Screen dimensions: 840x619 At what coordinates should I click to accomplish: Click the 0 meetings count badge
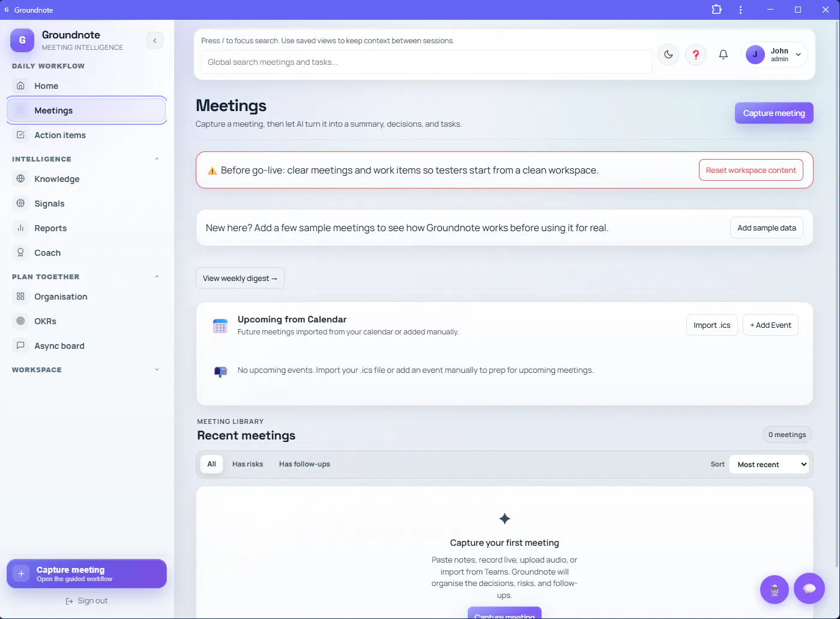787,435
